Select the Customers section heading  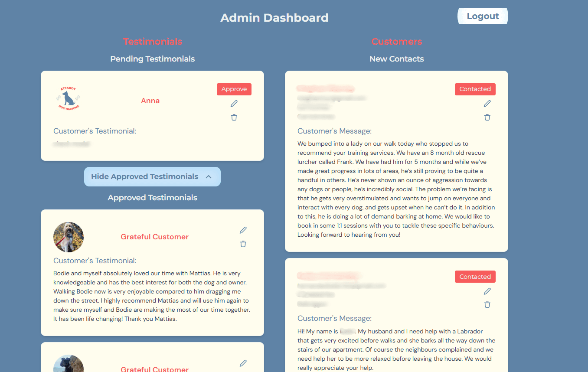point(396,42)
